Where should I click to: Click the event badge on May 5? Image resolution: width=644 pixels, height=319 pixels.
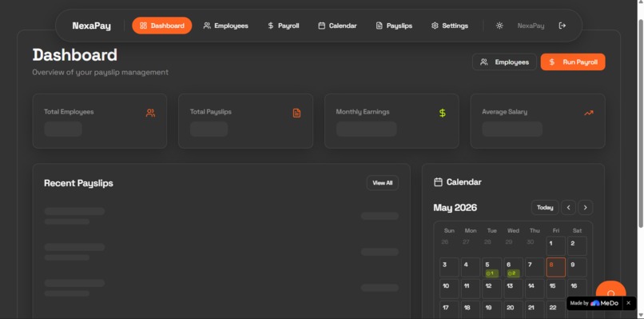[491, 273]
